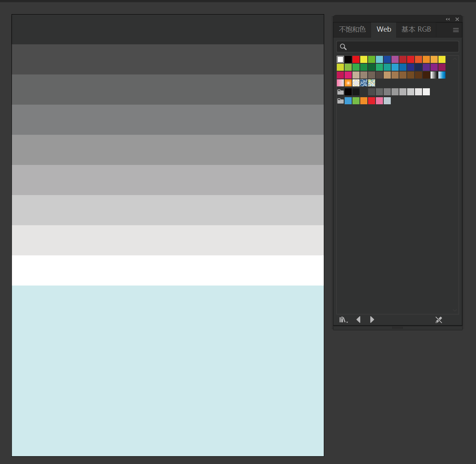The width and height of the screenshot is (476, 464).
Task: Switch to the 基本 RGB tab
Action: (416, 29)
